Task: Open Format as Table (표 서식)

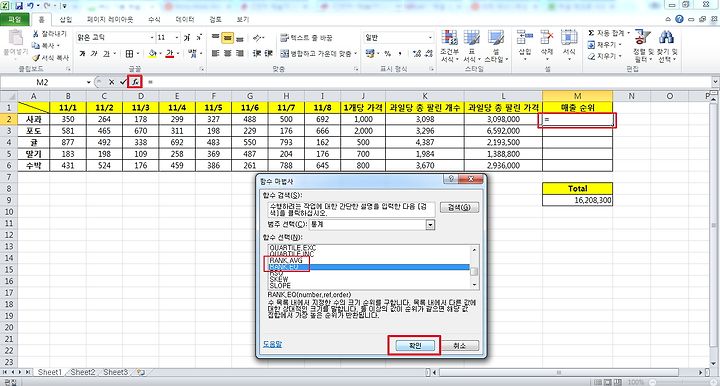Action: [471, 46]
